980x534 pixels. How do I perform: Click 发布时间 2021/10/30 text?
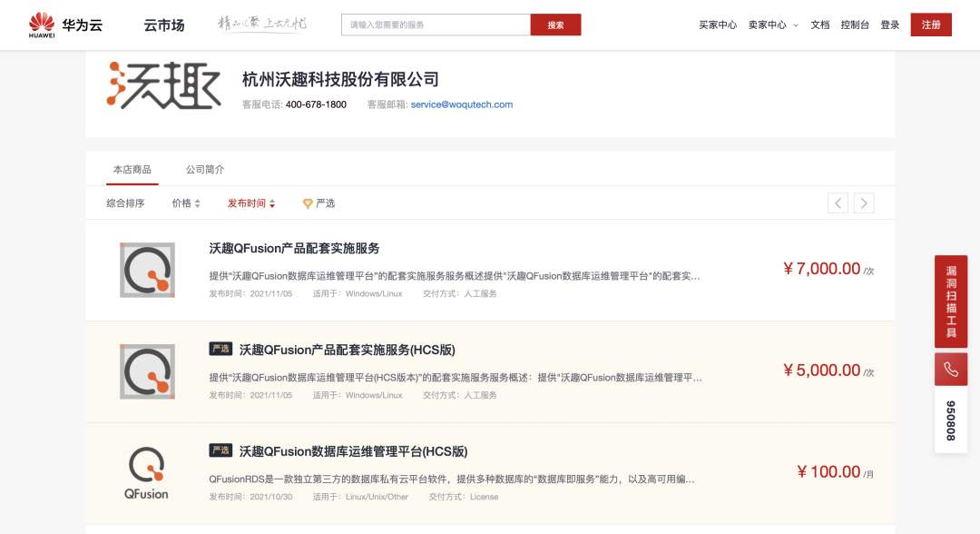tap(250, 497)
